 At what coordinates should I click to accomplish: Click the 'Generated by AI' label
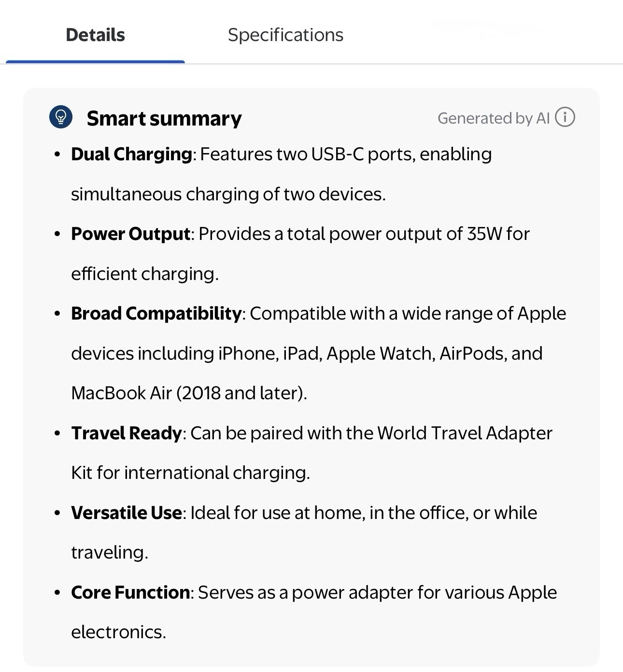pyautogui.click(x=493, y=118)
